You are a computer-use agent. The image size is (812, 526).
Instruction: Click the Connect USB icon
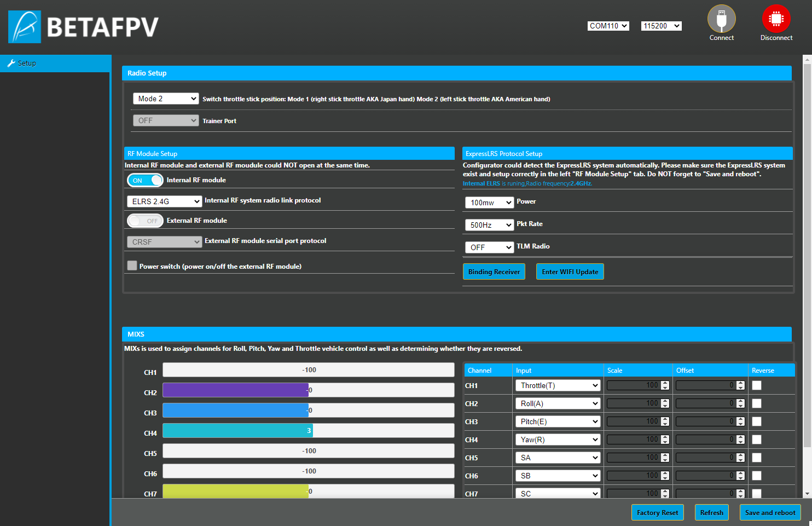click(721, 19)
